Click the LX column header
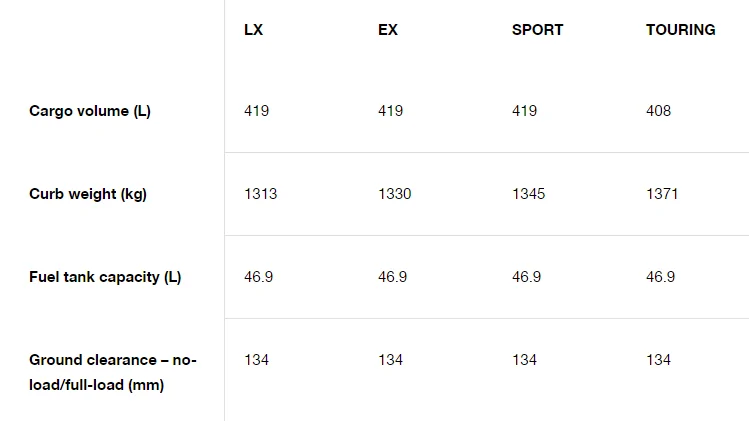749x421 pixels. click(254, 30)
